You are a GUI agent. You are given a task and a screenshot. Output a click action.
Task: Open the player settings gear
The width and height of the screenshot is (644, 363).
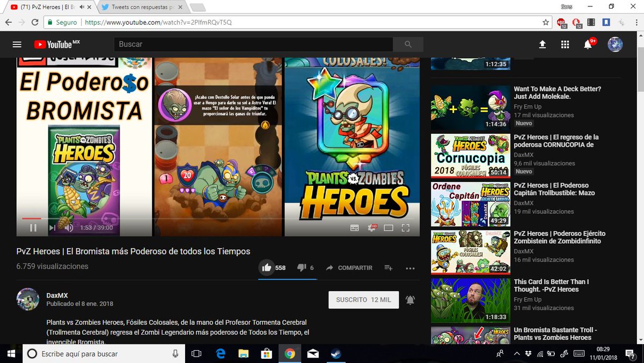(x=371, y=228)
